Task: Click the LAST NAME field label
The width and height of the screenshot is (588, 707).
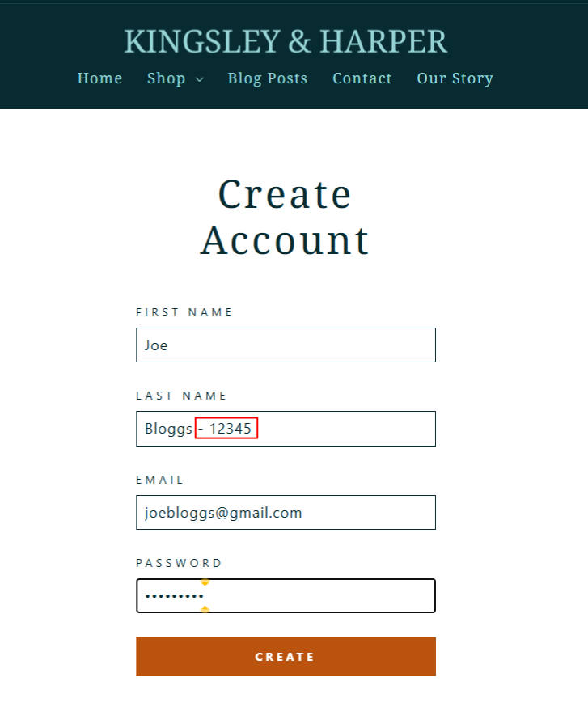Action: [x=182, y=396]
